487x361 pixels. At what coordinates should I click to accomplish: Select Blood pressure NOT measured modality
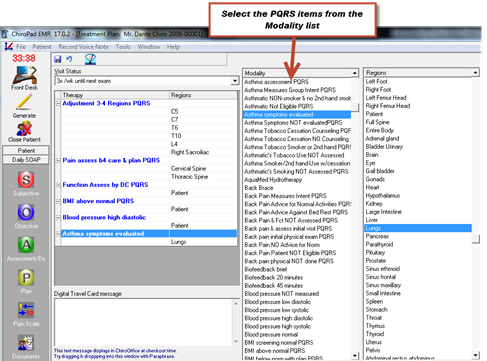point(281,294)
